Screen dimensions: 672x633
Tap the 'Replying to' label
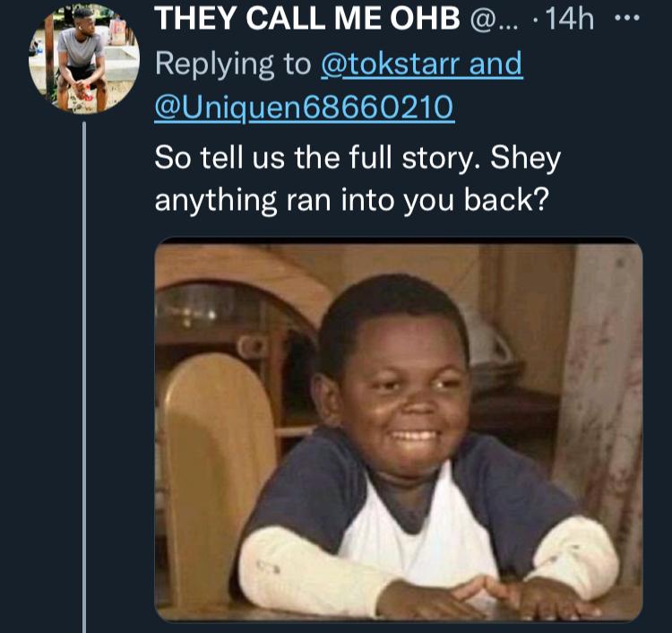pyautogui.click(x=233, y=65)
